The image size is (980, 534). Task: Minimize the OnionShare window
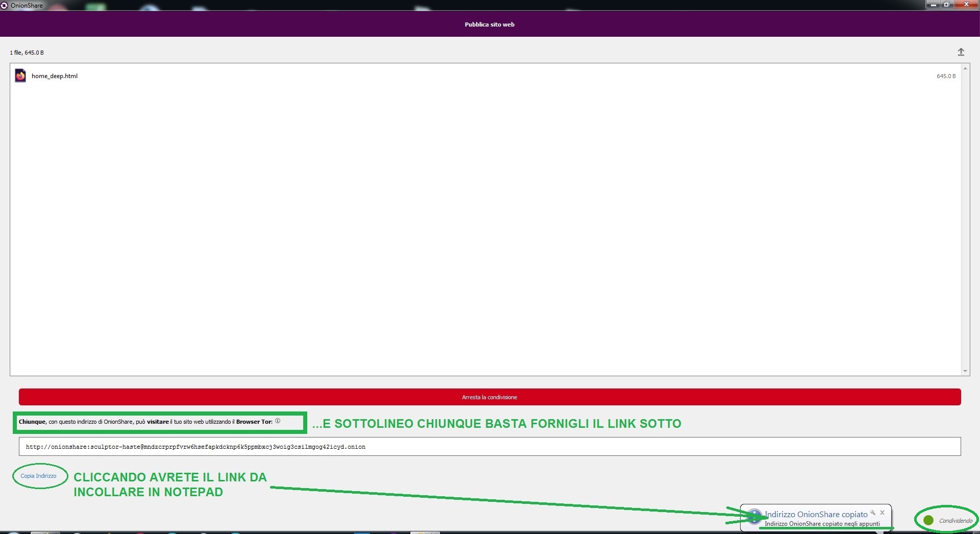(x=934, y=5)
